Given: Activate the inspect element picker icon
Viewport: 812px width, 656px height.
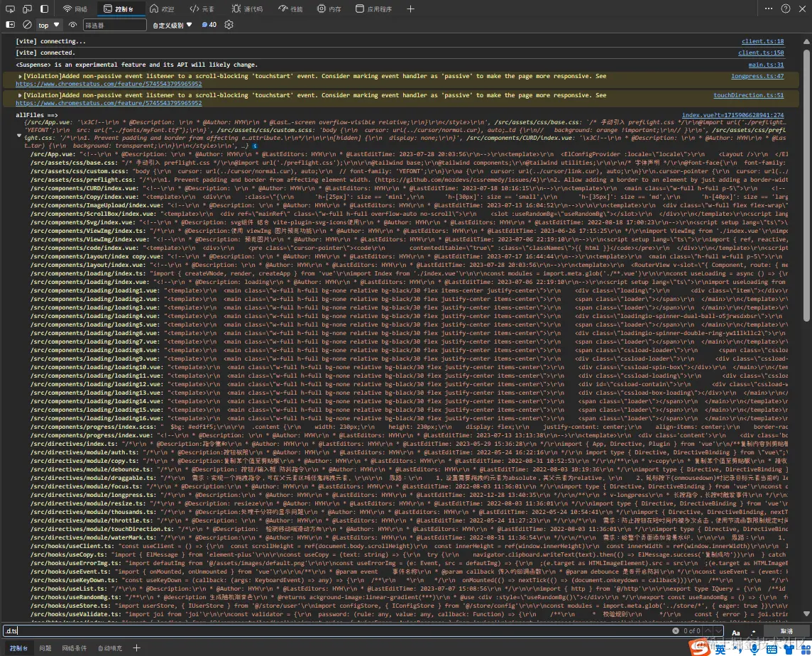Looking at the screenshot, I should (10, 9).
